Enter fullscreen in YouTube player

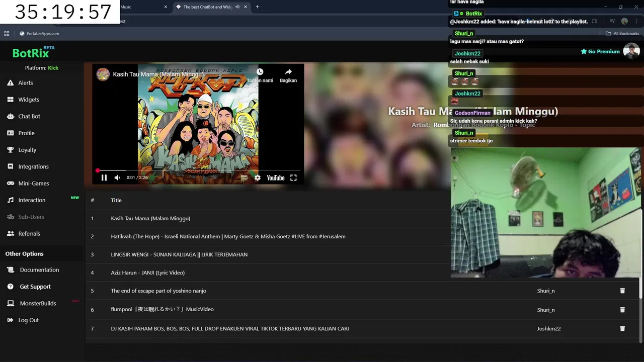(293, 177)
